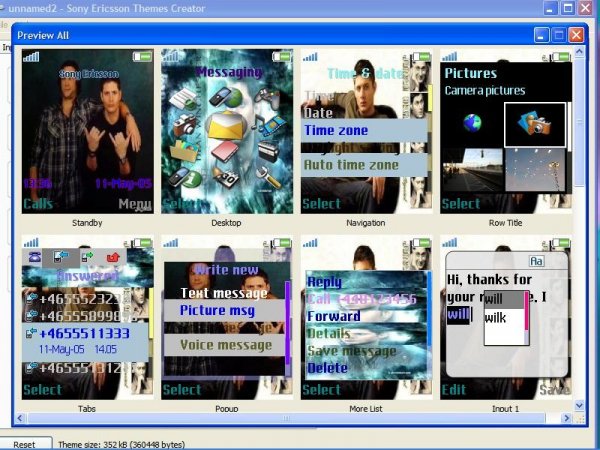The width and height of the screenshot is (600, 450).
Task: Select 'Time zone' in Navigation preview
Action: [364, 131]
